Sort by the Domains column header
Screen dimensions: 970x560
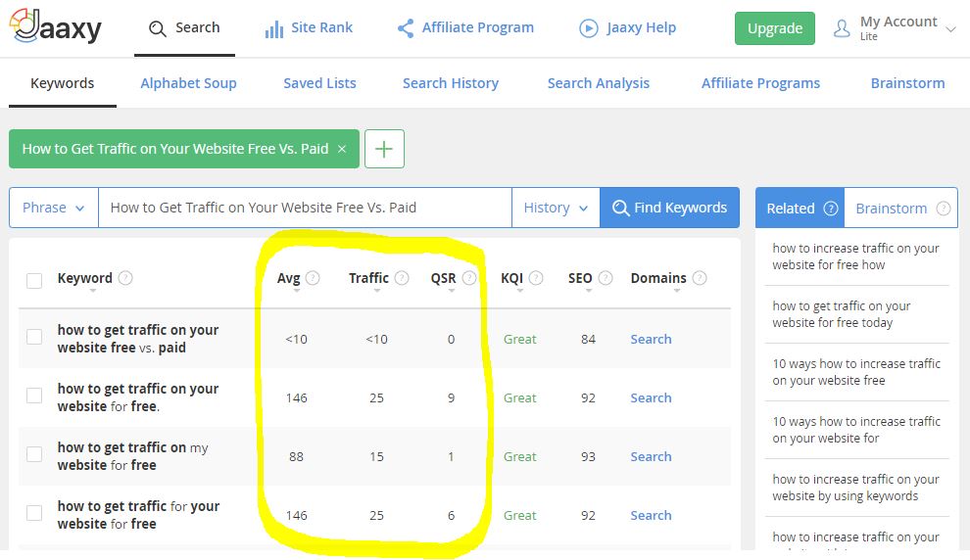[658, 278]
